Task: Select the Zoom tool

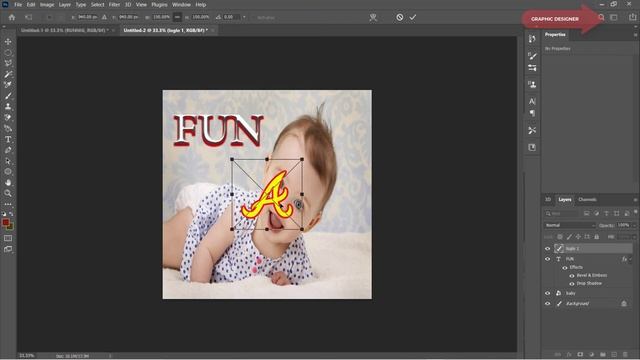Action: coord(8,193)
